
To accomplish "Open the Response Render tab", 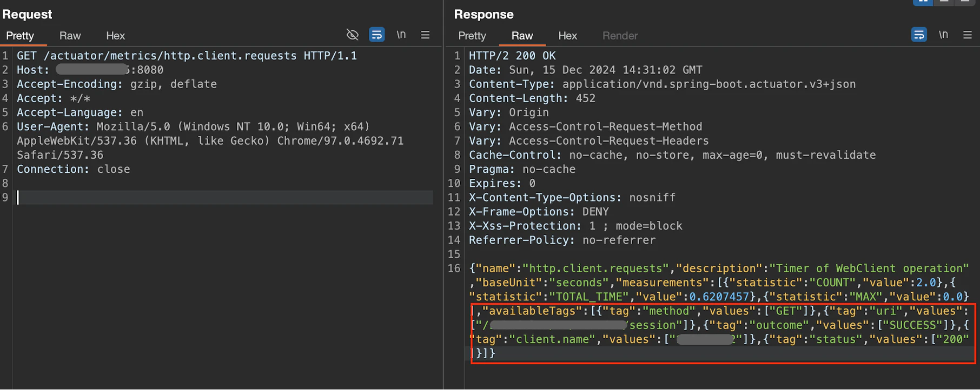I will click(x=620, y=36).
